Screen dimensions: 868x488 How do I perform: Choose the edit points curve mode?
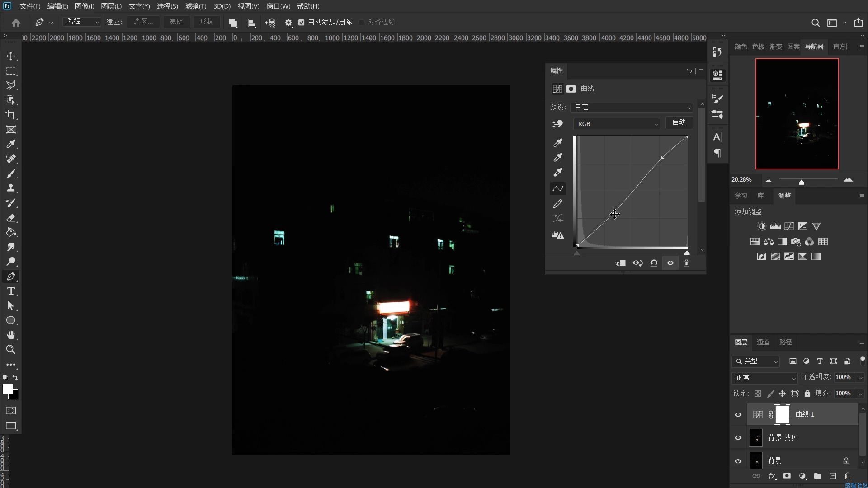558,188
